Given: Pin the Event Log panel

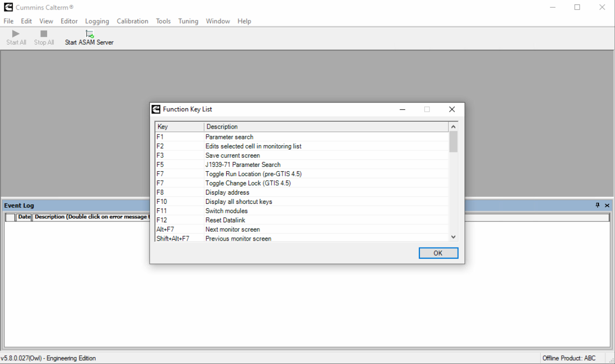Looking at the screenshot, I should 598,205.
